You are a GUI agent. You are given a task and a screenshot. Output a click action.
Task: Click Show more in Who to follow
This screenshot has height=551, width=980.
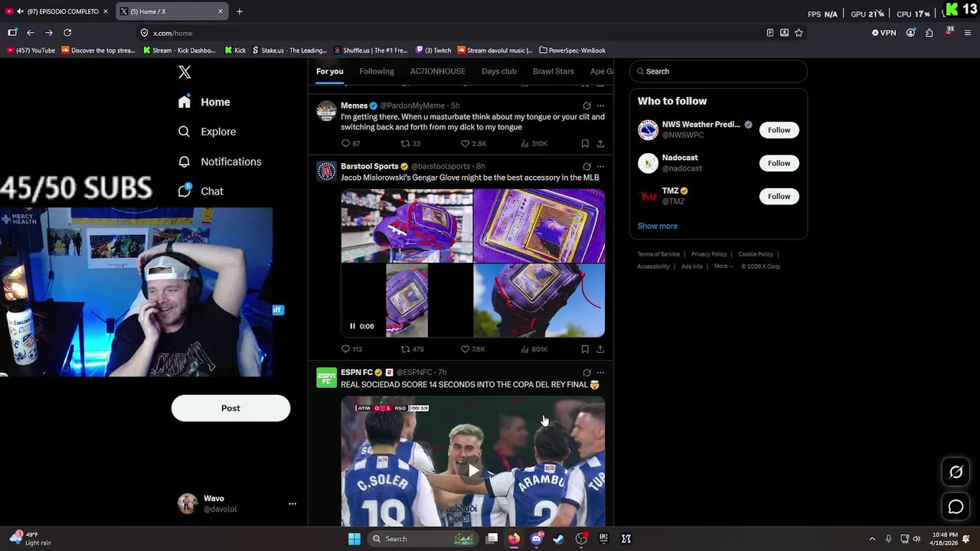658,226
